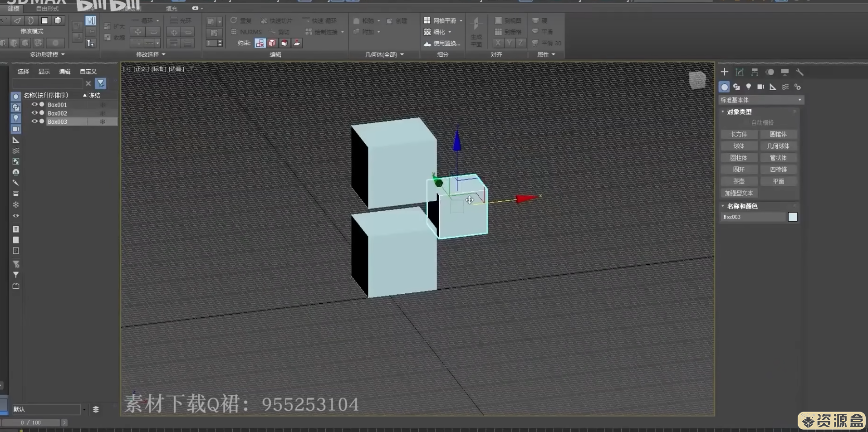Select Systems category gears icon in command panel
The height and width of the screenshot is (432, 868).
click(x=797, y=87)
